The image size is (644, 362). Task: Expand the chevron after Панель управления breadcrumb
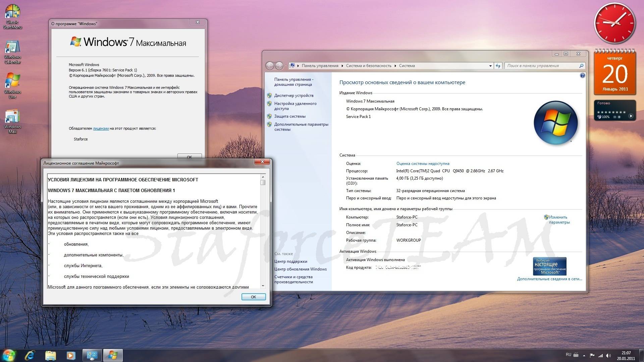[x=342, y=66]
